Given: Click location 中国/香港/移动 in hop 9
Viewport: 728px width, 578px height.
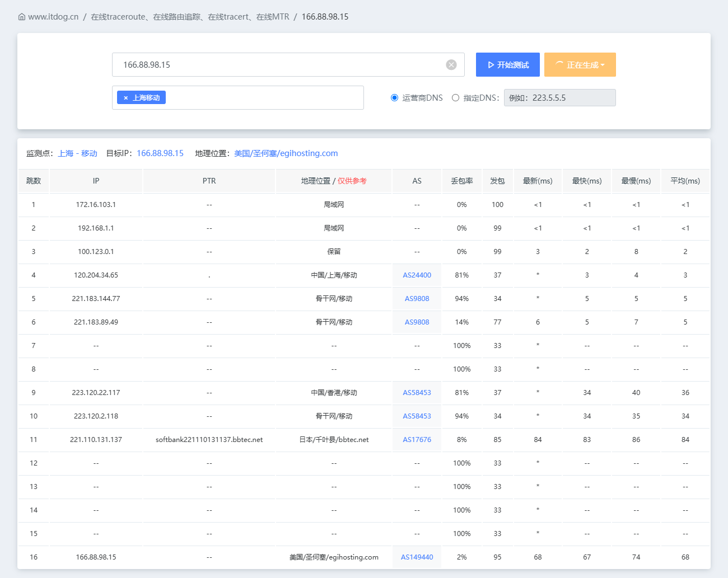Looking at the screenshot, I should [334, 393].
